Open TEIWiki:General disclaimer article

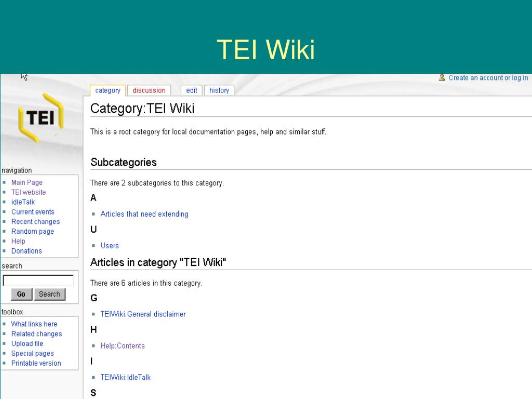(x=143, y=314)
